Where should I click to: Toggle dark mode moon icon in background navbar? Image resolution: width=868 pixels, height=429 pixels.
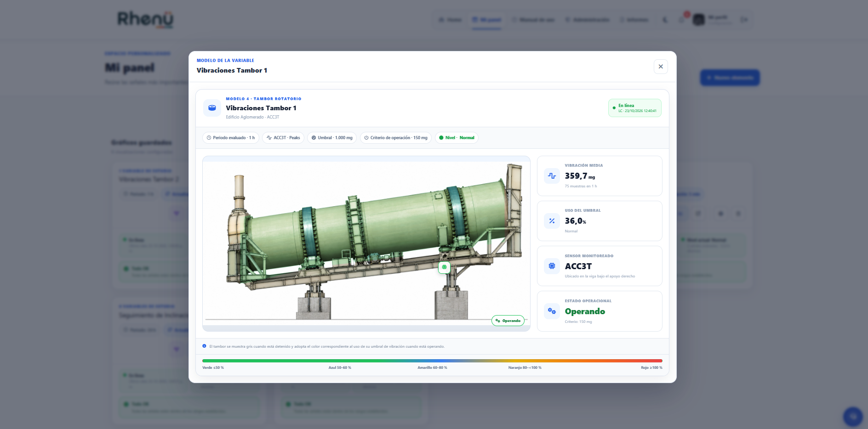click(665, 20)
